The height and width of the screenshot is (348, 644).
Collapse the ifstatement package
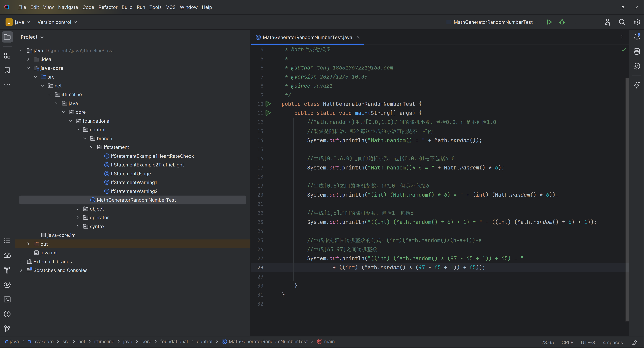[92, 147]
